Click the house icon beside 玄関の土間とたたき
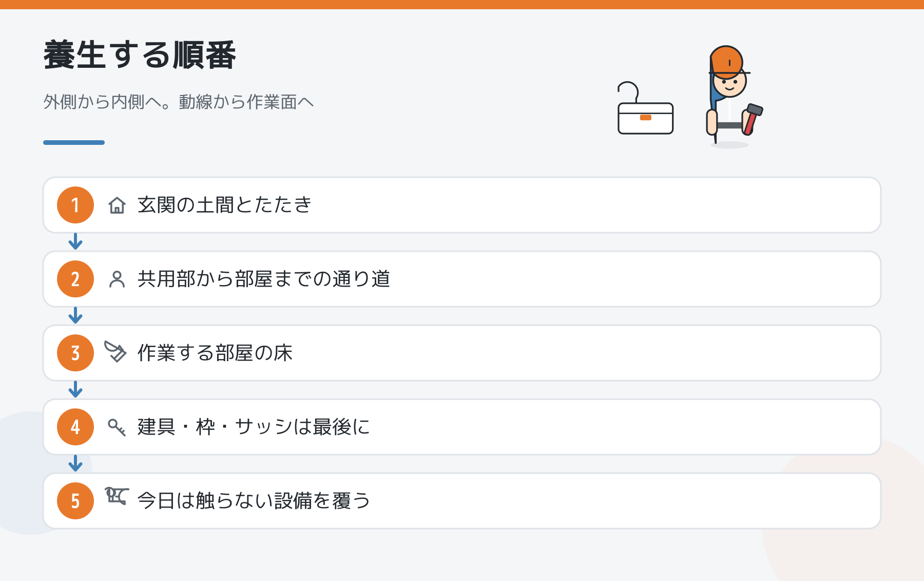Screen dimensions: 924x581 tap(117, 205)
